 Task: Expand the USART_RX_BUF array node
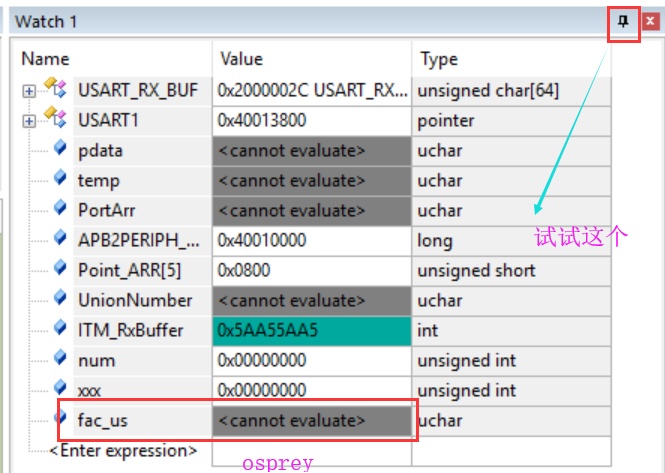(29, 91)
